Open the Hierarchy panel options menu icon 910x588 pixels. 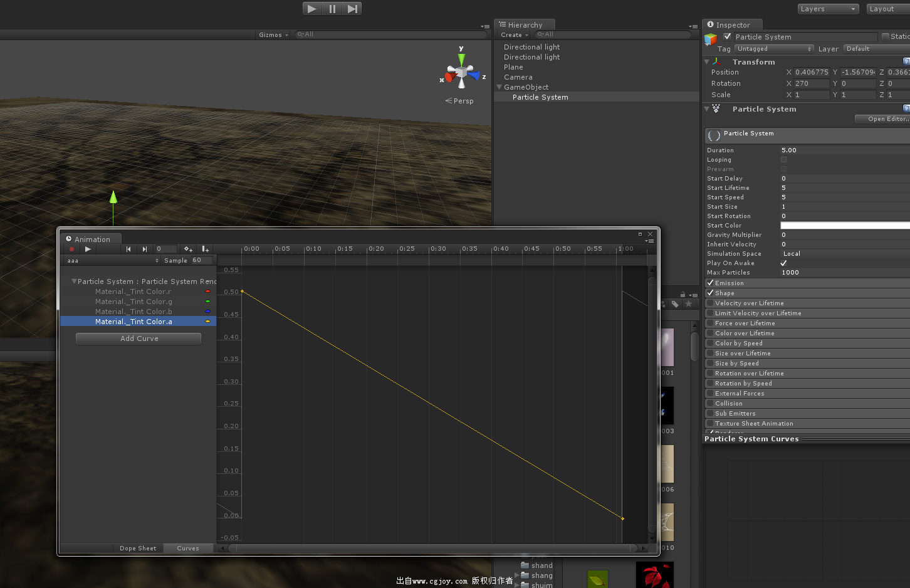[693, 26]
